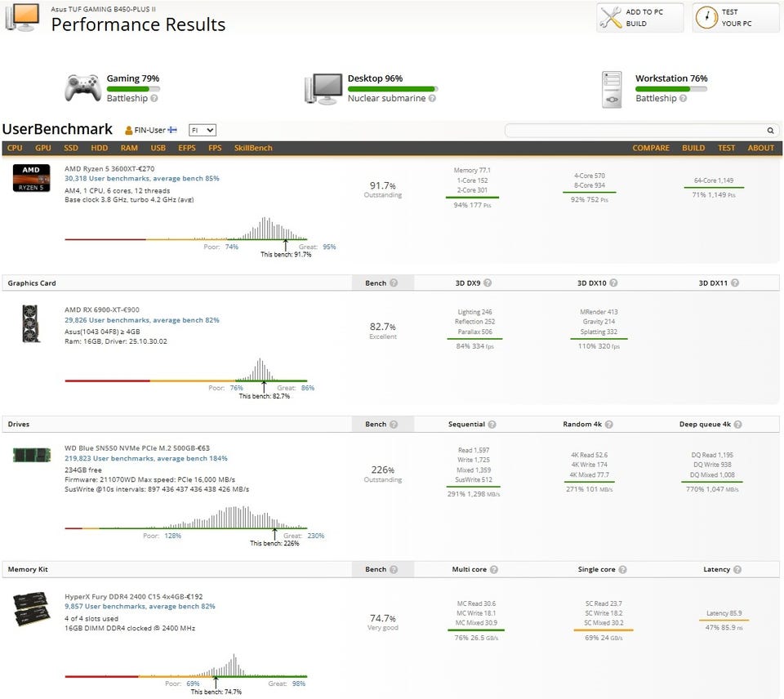Open help icon beside Random 4k
Viewport: 784px width, 699px height.
click(x=609, y=425)
